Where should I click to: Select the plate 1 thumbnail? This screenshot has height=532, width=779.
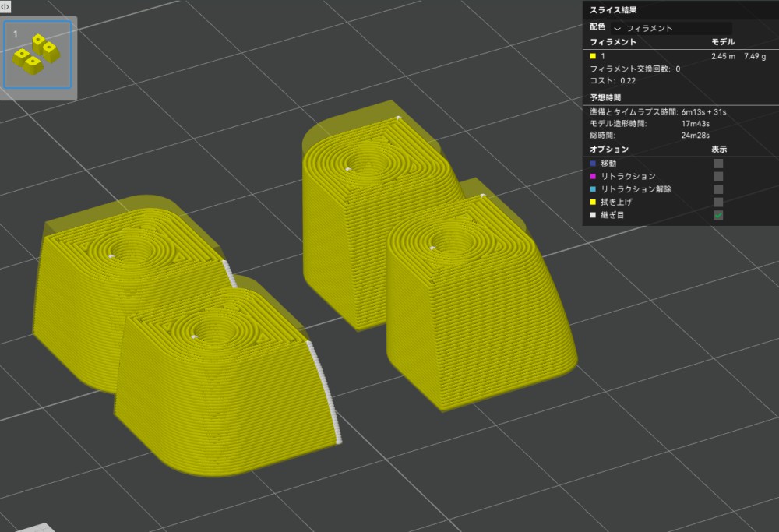(x=37, y=55)
